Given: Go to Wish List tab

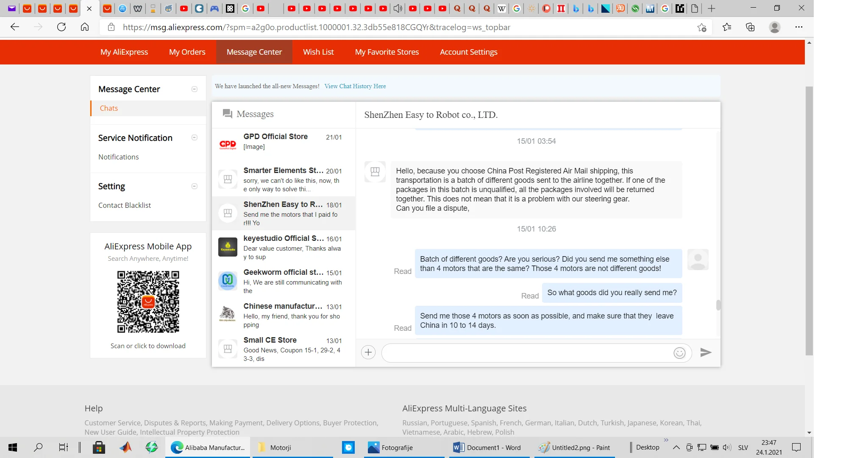Looking at the screenshot, I should click(318, 52).
